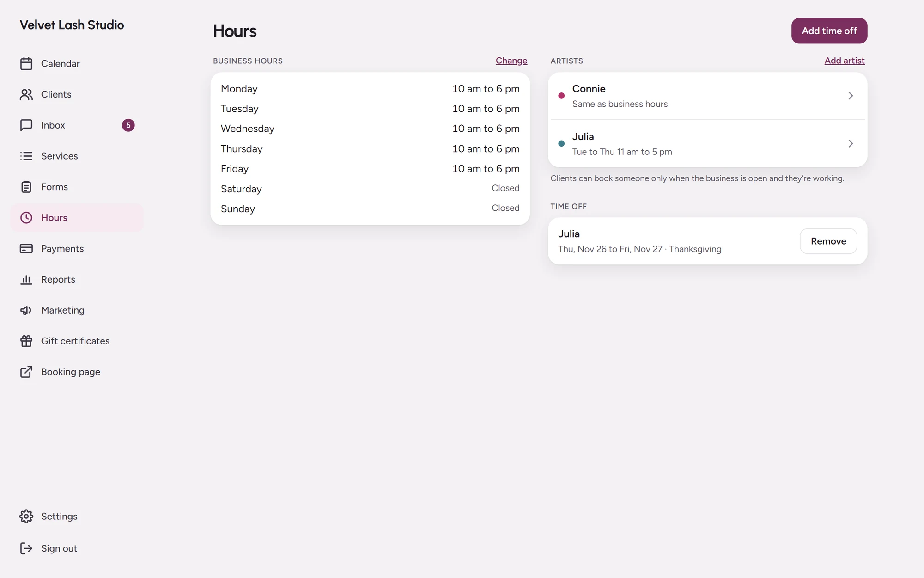This screenshot has width=924, height=578.
Task: Click the Marketing megaphone icon
Action: (26, 310)
